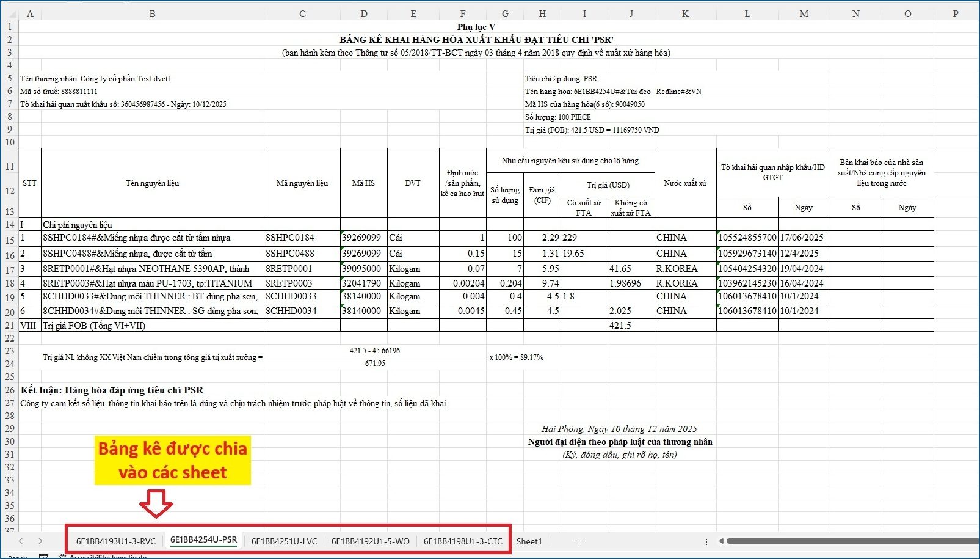Select column B header
980x559 pixels.
coord(152,13)
